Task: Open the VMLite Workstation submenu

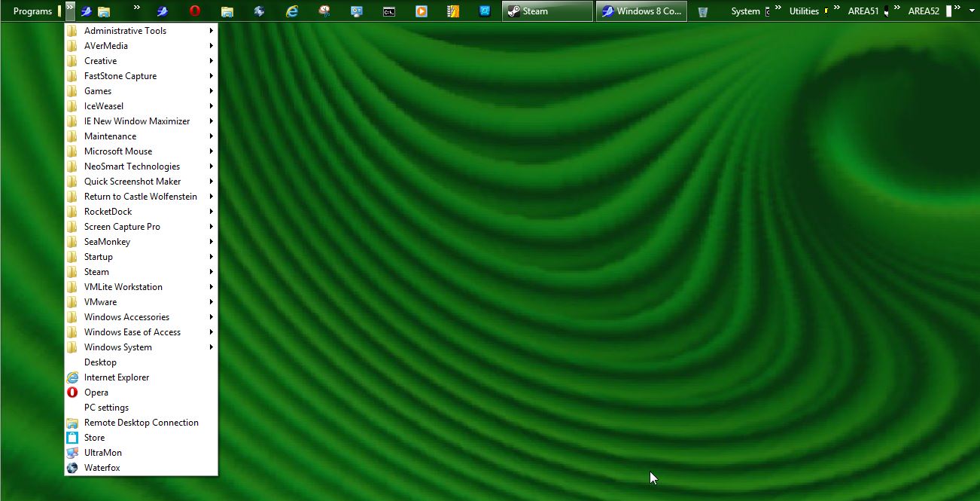Action: point(142,287)
